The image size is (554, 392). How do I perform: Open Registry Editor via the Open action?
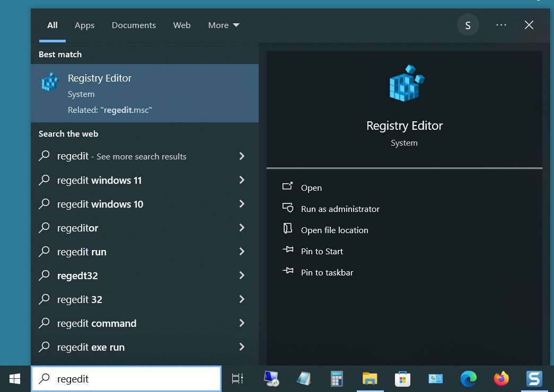coord(311,188)
